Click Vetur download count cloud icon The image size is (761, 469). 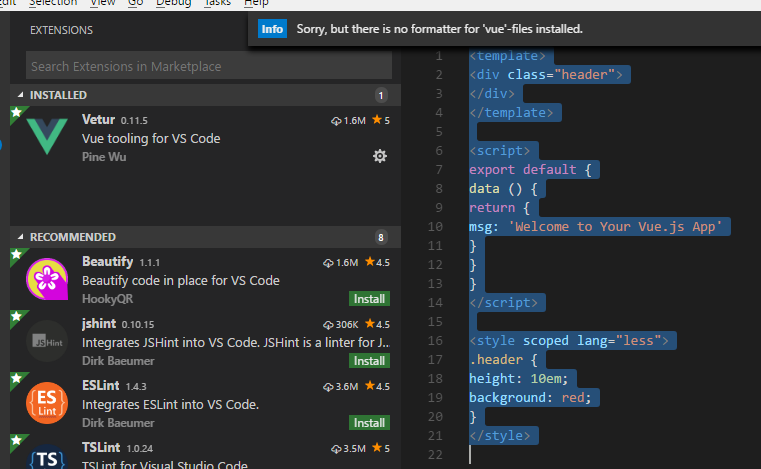click(x=336, y=121)
